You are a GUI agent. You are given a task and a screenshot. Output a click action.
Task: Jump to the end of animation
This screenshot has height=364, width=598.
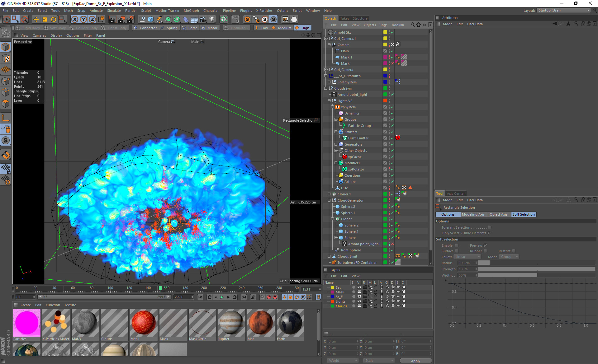coord(244,297)
